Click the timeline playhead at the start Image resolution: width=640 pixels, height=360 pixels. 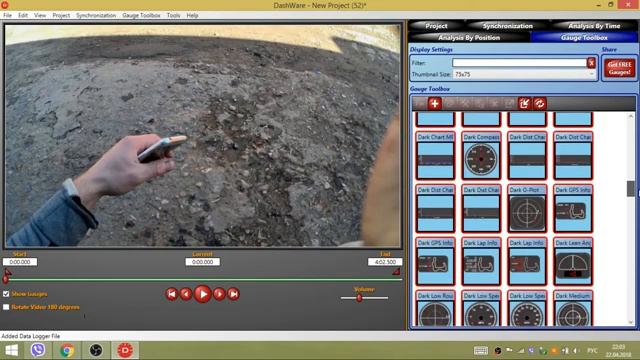5,280
